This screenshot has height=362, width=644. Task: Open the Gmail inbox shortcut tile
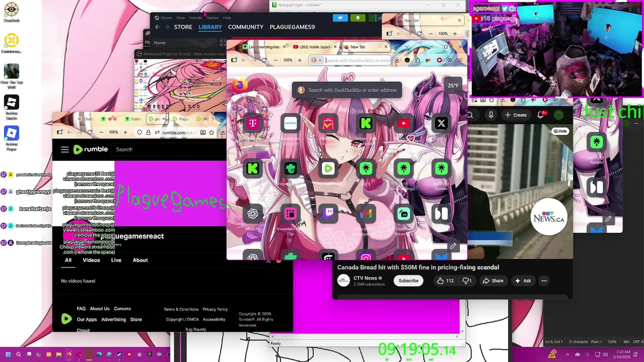366,214
